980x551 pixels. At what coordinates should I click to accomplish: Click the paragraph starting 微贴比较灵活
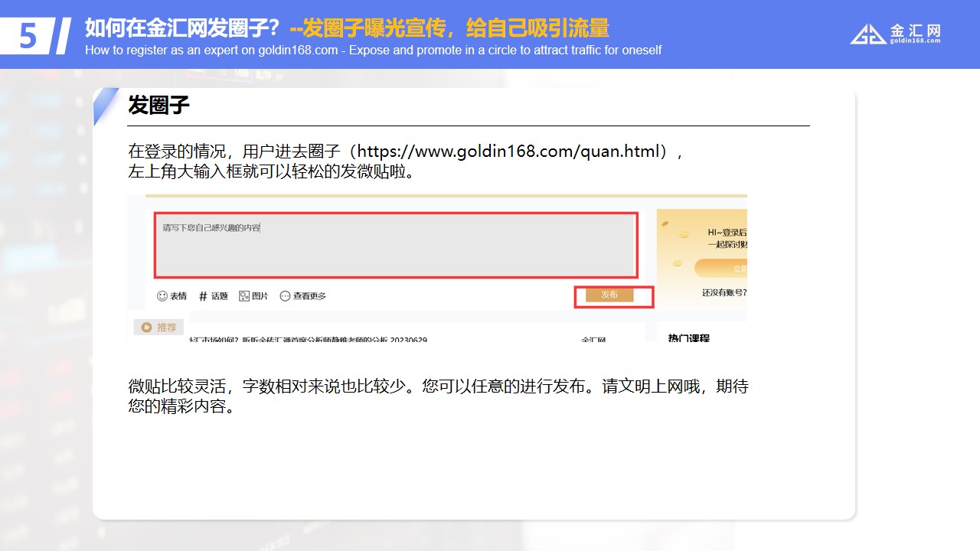438,396
